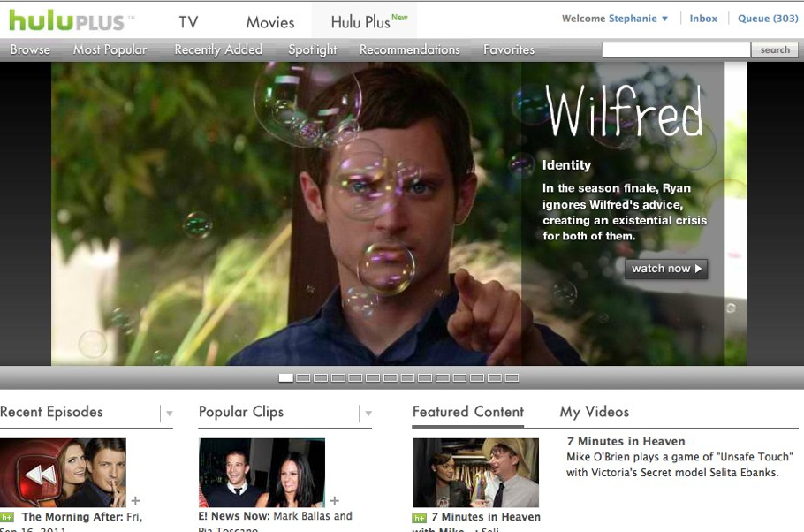The image size is (804, 532).
Task: Jump to the last carousel slide indicator
Action: (512, 378)
